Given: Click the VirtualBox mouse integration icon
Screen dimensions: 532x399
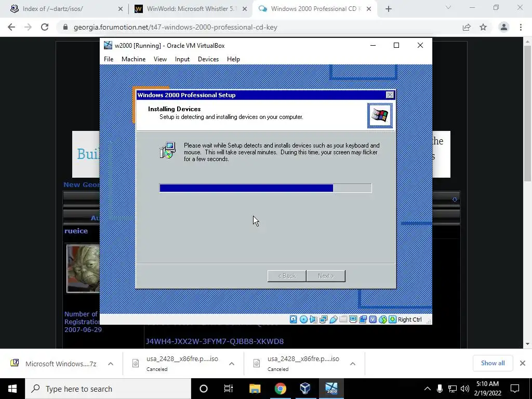Looking at the screenshot, I should click(x=383, y=320).
